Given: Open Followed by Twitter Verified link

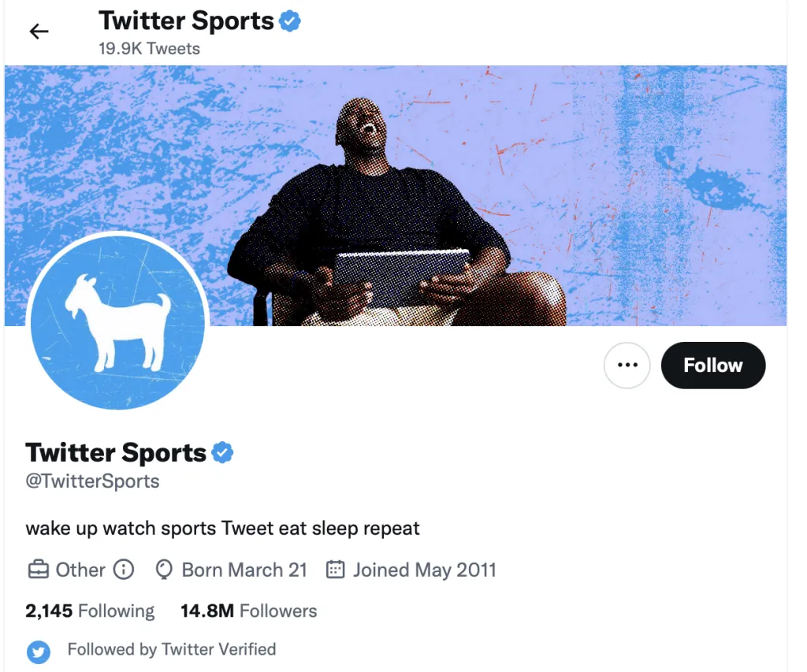Looking at the screenshot, I should 172,649.
